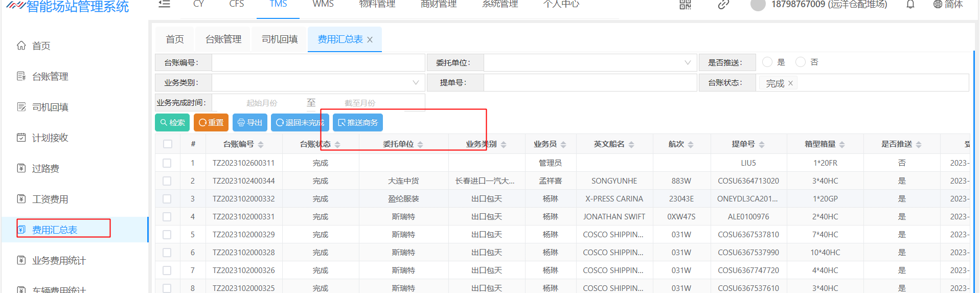Viewport: 980px width, 293px height.
Task: Click the QR code icon in header
Action: click(685, 5)
